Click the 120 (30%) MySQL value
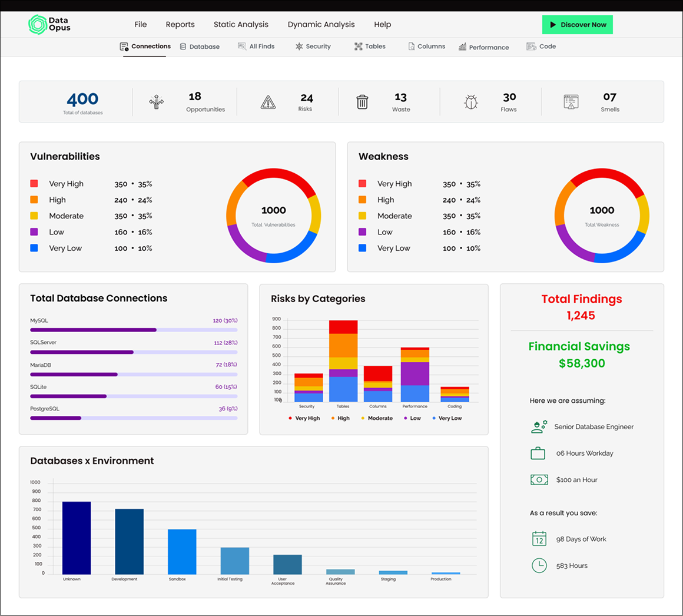The image size is (683, 616). (225, 320)
